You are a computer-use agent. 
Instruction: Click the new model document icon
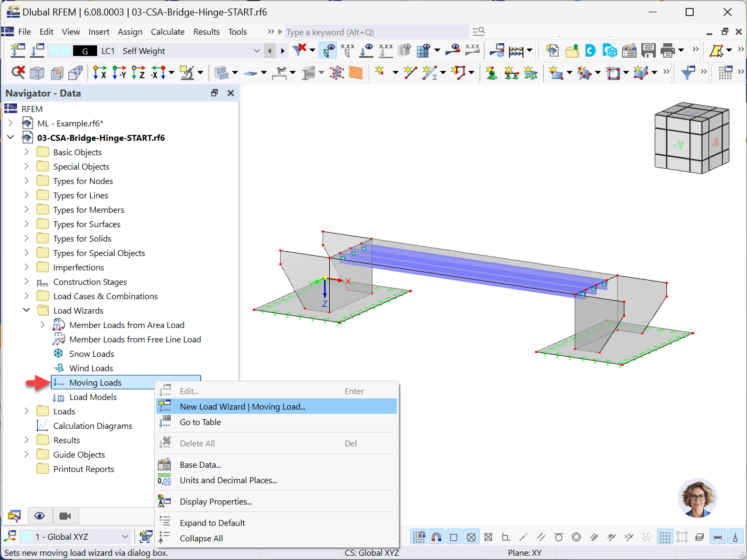coord(553,51)
